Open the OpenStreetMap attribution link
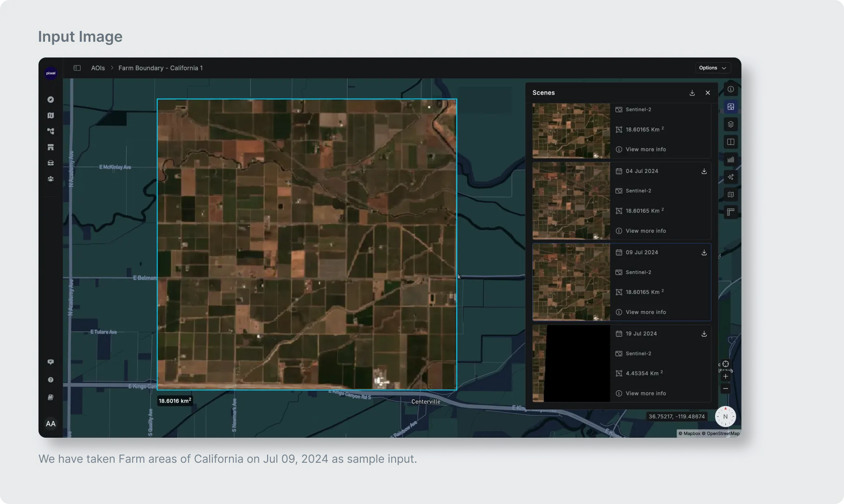The height and width of the screenshot is (504, 844). point(721,434)
